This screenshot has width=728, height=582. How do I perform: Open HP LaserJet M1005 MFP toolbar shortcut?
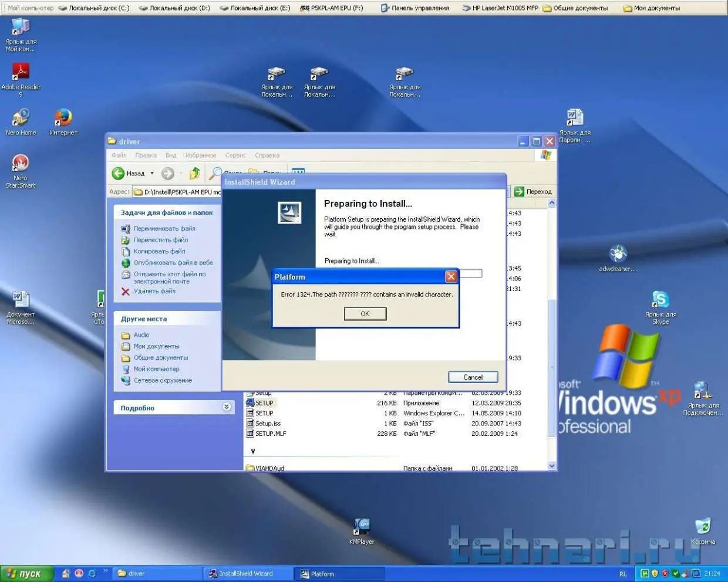pos(500,8)
